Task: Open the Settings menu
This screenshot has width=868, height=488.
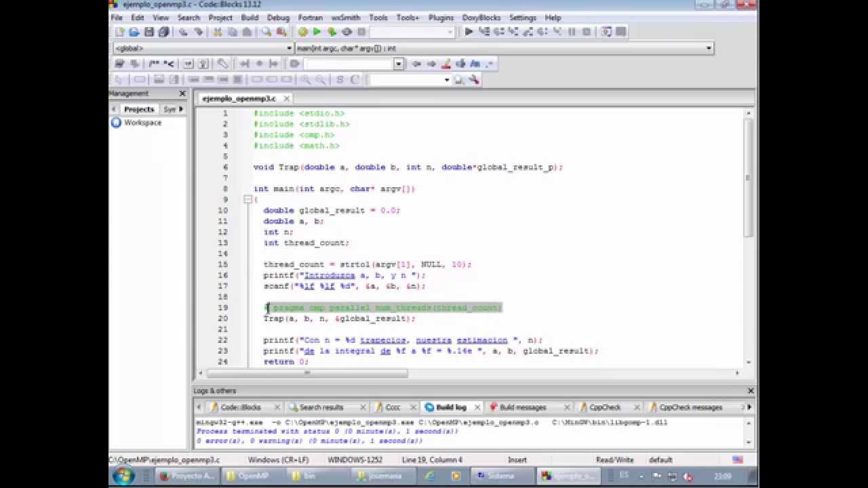Action: (523, 18)
